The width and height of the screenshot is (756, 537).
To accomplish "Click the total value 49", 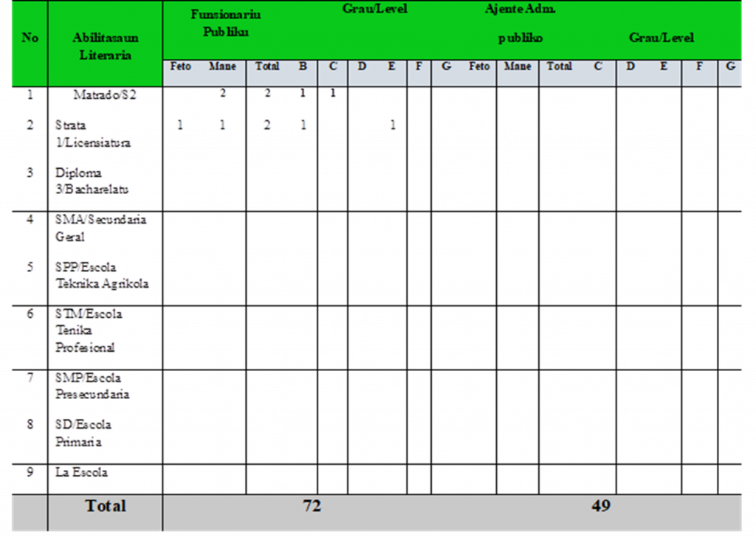I will [x=600, y=506].
